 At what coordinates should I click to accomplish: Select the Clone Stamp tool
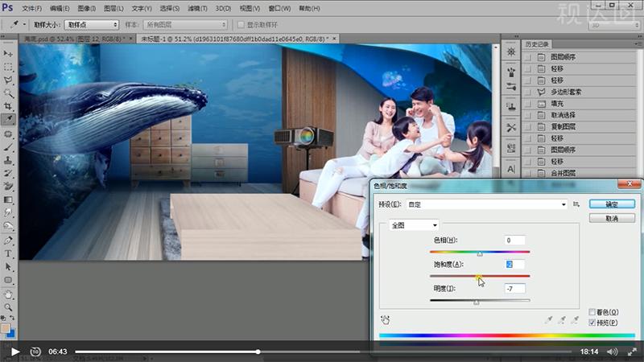coord(8,160)
